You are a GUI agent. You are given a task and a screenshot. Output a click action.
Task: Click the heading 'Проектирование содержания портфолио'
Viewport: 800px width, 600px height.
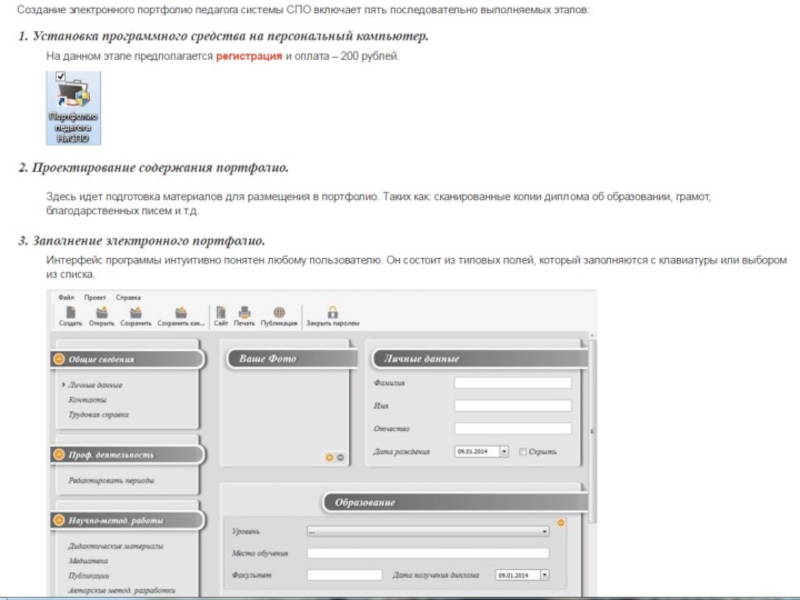click(x=160, y=168)
